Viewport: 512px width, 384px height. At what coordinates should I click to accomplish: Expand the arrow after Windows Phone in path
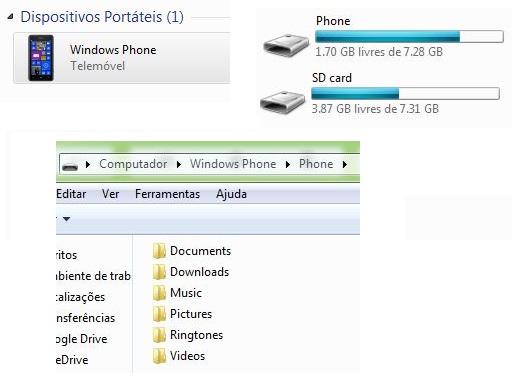[x=288, y=164]
